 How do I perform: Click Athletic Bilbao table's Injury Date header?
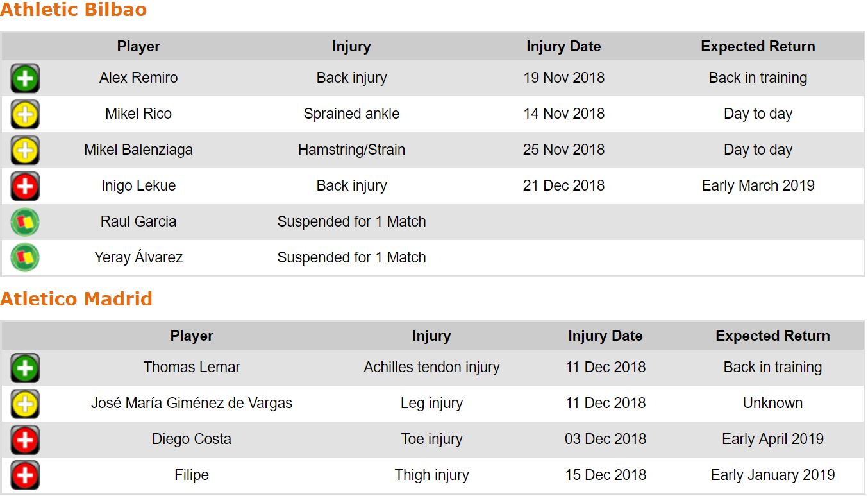click(x=563, y=47)
